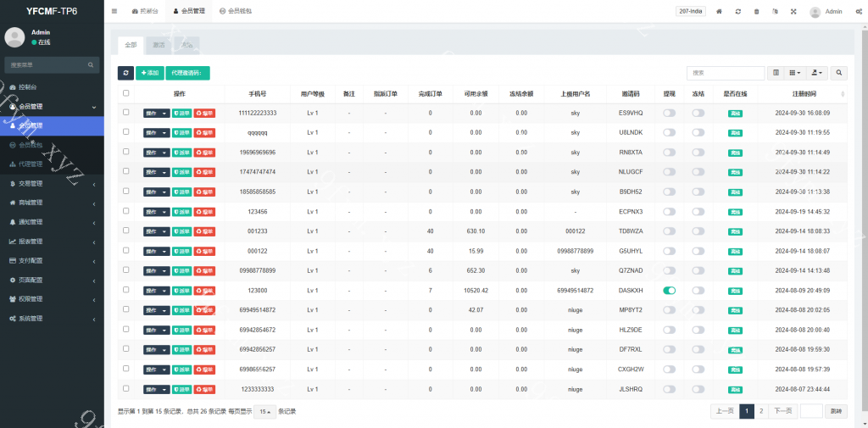Switch to the 激活 filter tab
Screen dimensions: 868x428
[159, 46]
